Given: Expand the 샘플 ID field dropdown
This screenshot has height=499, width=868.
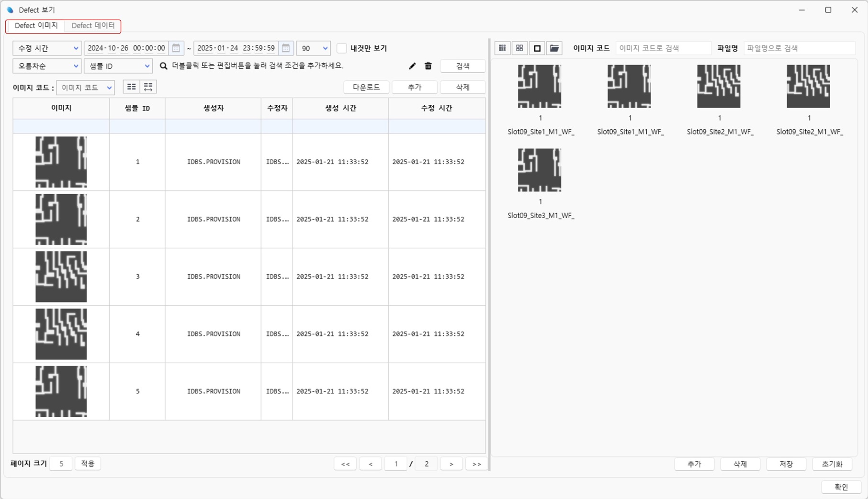Looking at the screenshot, I should click(x=118, y=66).
